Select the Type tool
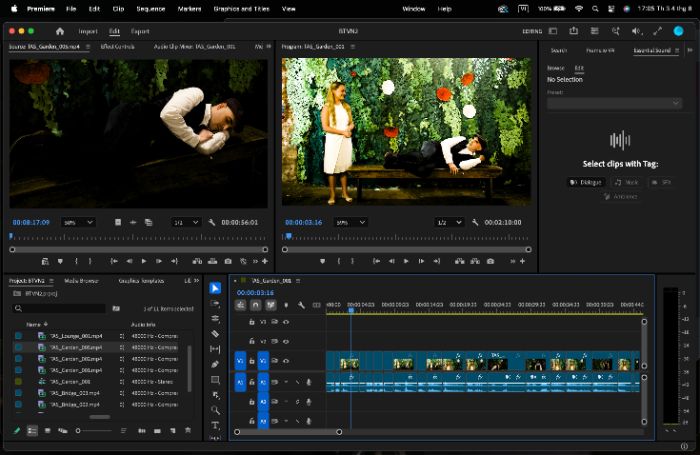 click(x=215, y=425)
